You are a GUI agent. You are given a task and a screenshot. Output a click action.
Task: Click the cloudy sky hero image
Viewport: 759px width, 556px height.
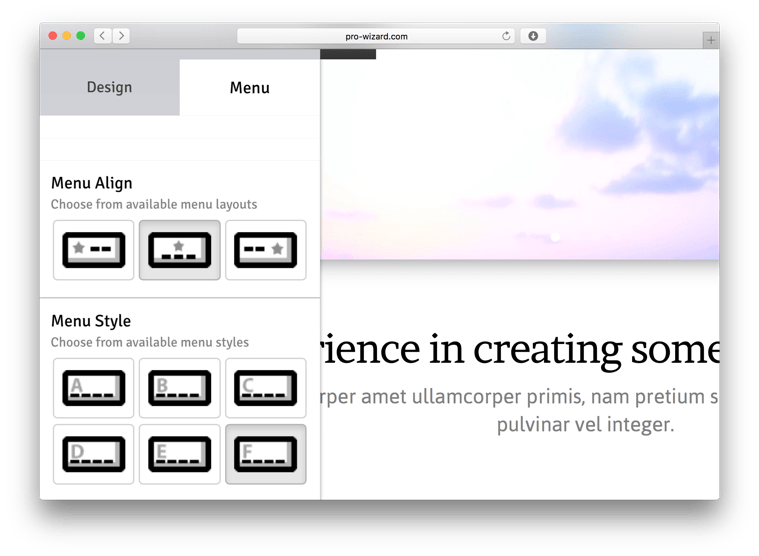coord(519,155)
